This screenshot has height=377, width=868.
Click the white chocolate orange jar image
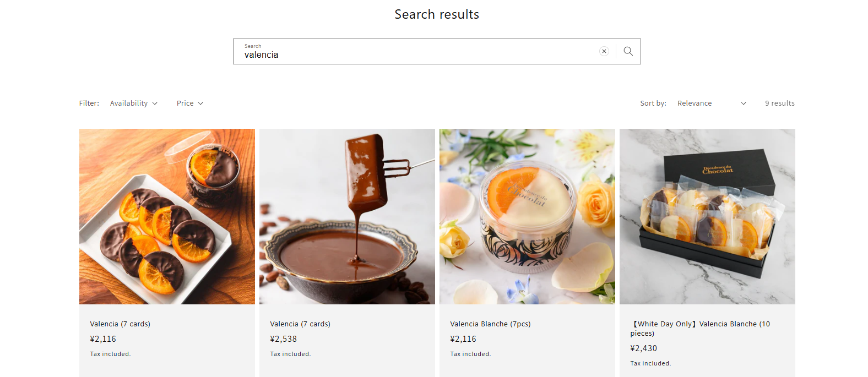click(x=527, y=216)
